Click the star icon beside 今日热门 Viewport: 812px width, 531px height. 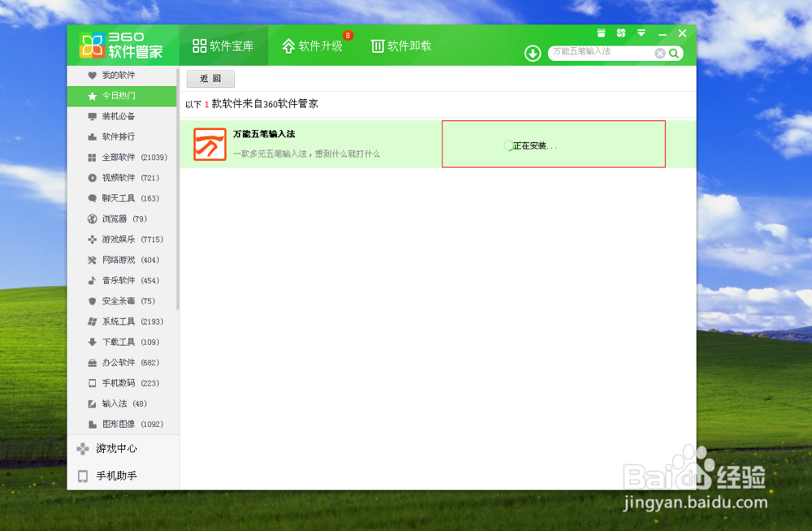tap(93, 96)
